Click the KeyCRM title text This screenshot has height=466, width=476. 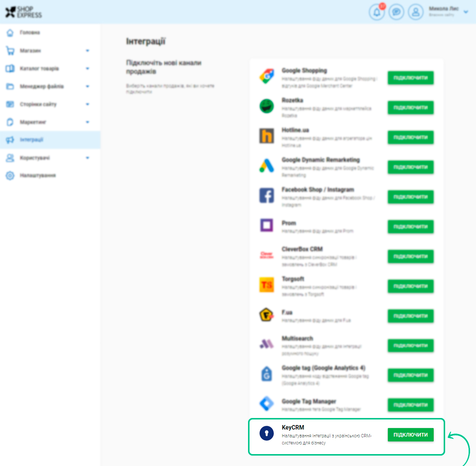pyautogui.click(x=293, y=428)
